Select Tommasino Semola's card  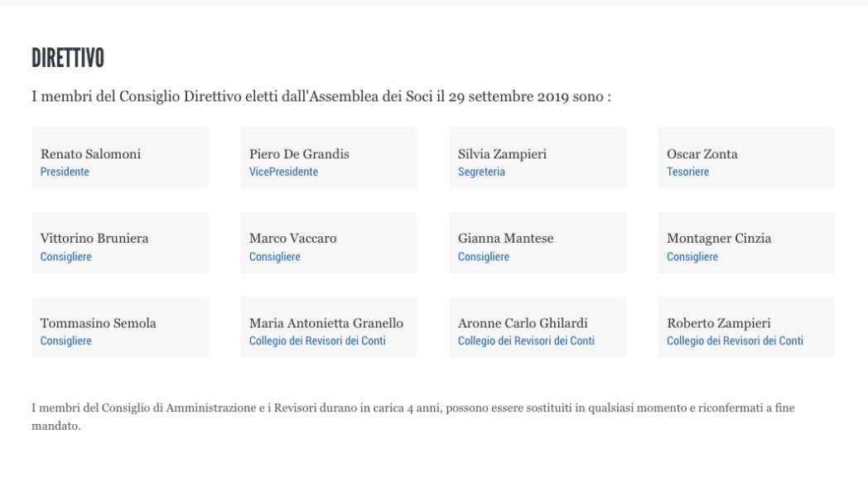tap(120, 327)
